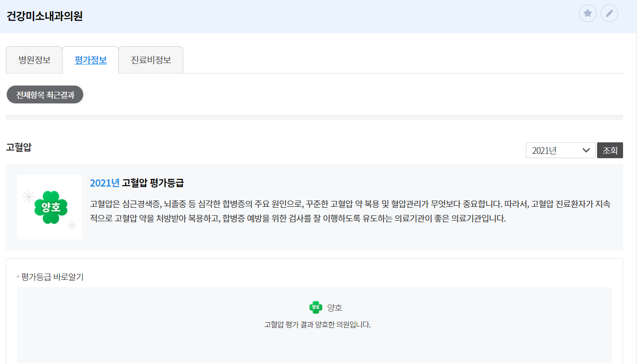Click the dropdown chevron next to 2021년

pos(586,150)
